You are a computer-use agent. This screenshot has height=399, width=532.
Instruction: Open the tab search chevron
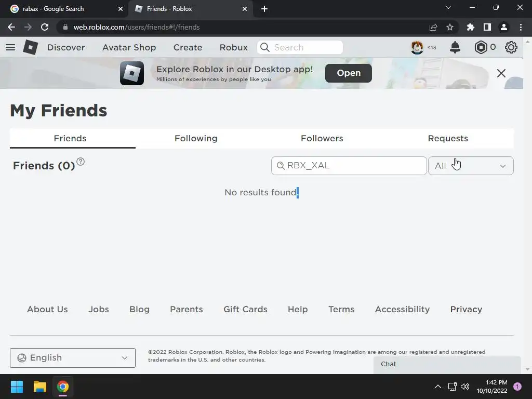point(448,7)
